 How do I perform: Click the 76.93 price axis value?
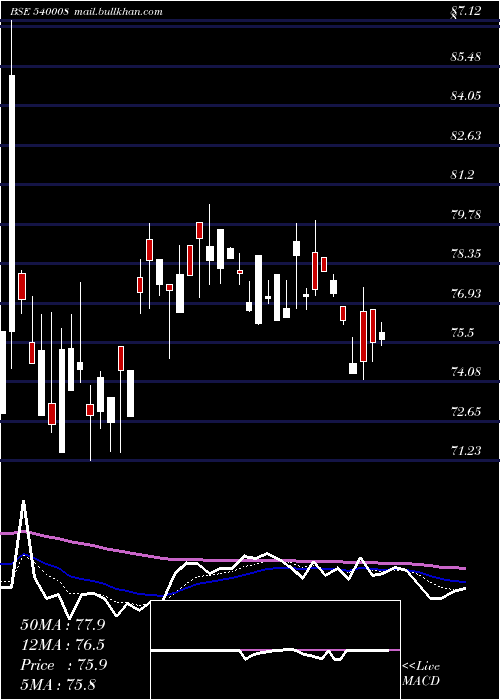(x=466, y=294)
